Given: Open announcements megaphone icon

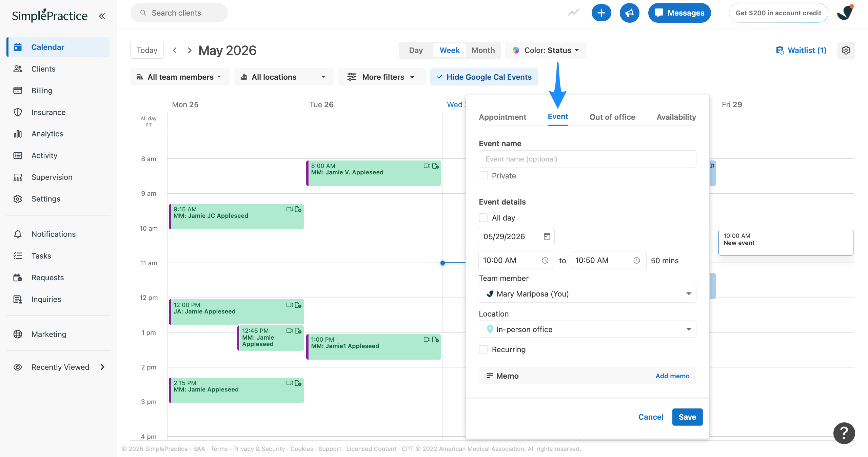Looking at the screenshot, I should coord(630,13).
